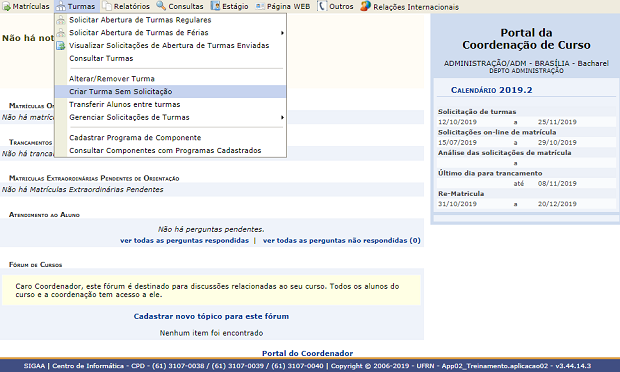The image size is (620, 372).
Task: Click the Atendimento ao Aluno heading
Action: (x=44, y=215)
